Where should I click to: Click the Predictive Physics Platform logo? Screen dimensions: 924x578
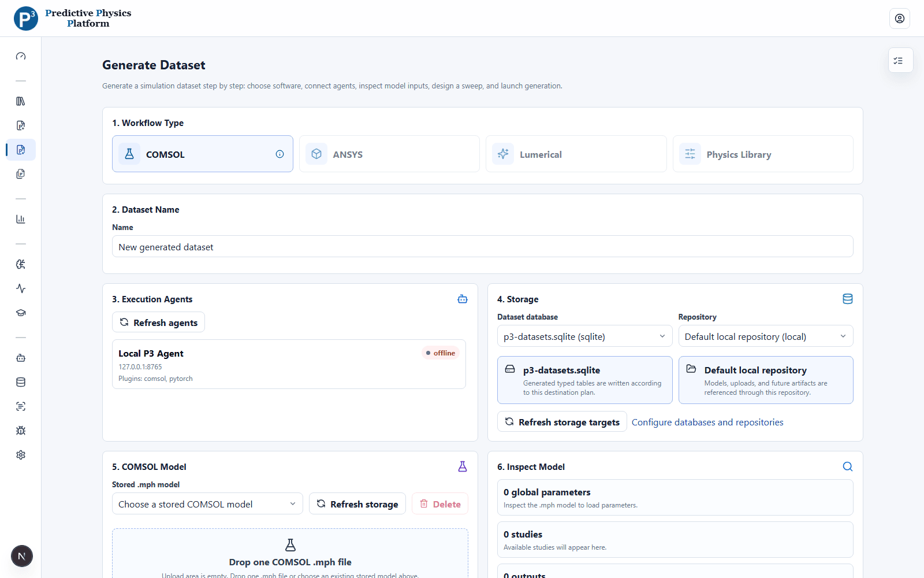73,18
